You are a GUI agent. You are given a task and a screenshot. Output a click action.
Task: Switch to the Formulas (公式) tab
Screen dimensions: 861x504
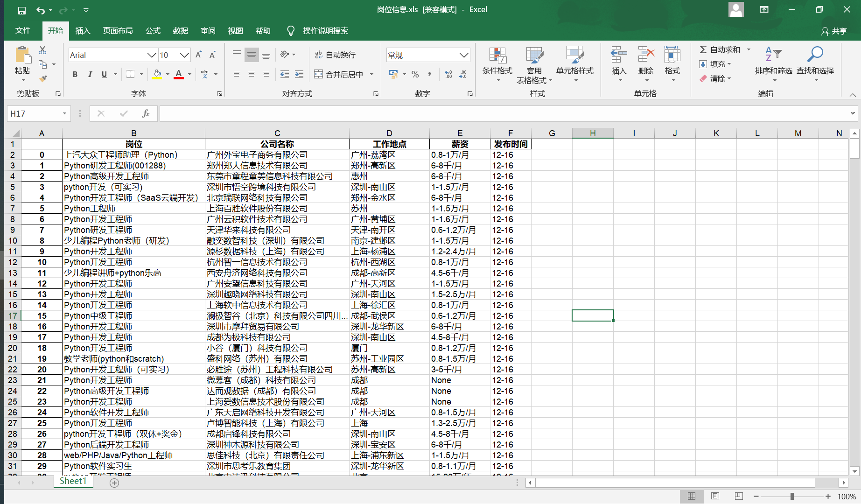[153, 31]
